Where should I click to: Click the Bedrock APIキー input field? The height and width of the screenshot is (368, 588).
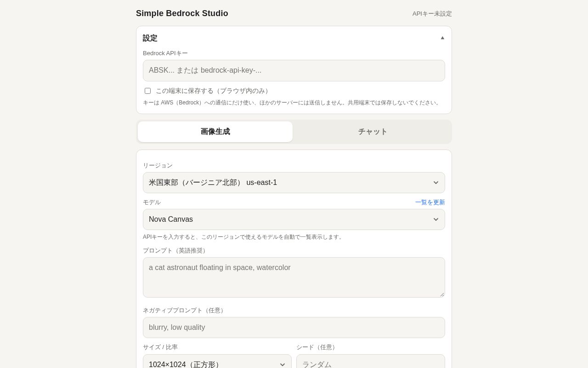294,70
